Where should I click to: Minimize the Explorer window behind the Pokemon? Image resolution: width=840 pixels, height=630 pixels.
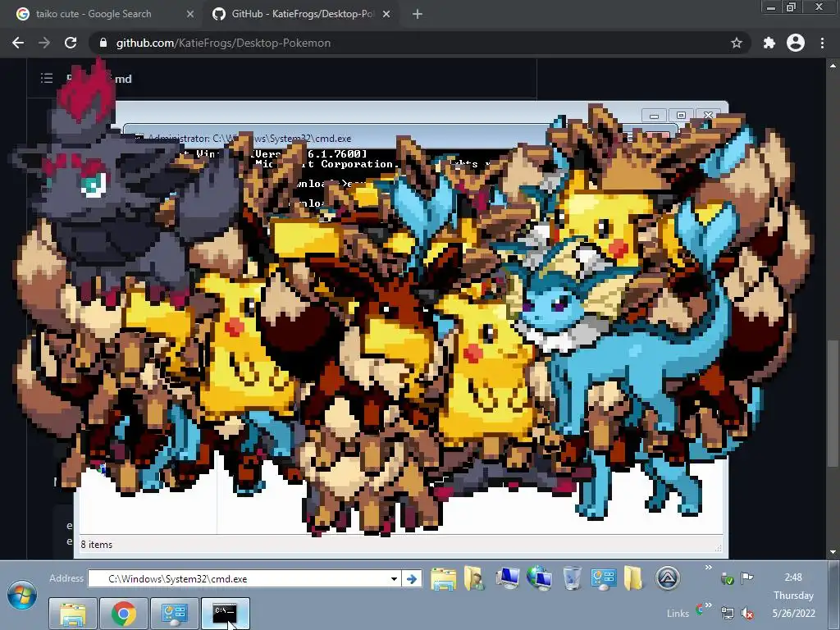[654, 116]
